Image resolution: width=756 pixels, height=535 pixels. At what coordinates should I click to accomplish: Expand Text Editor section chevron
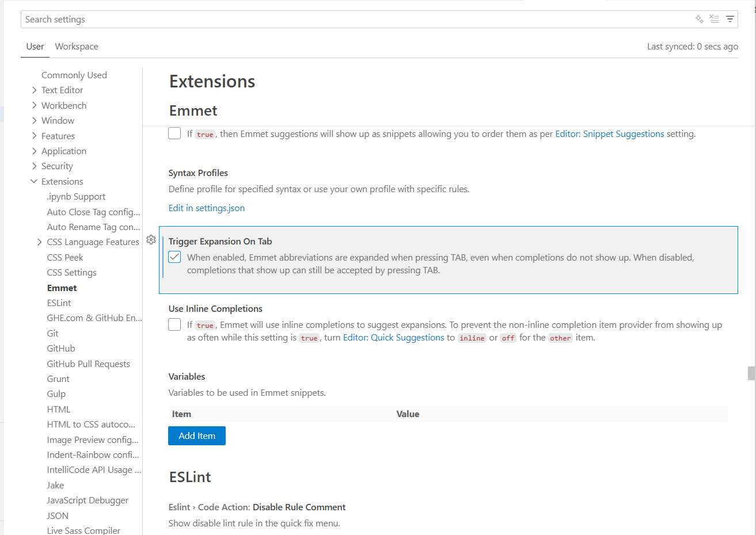coord(35,90)
